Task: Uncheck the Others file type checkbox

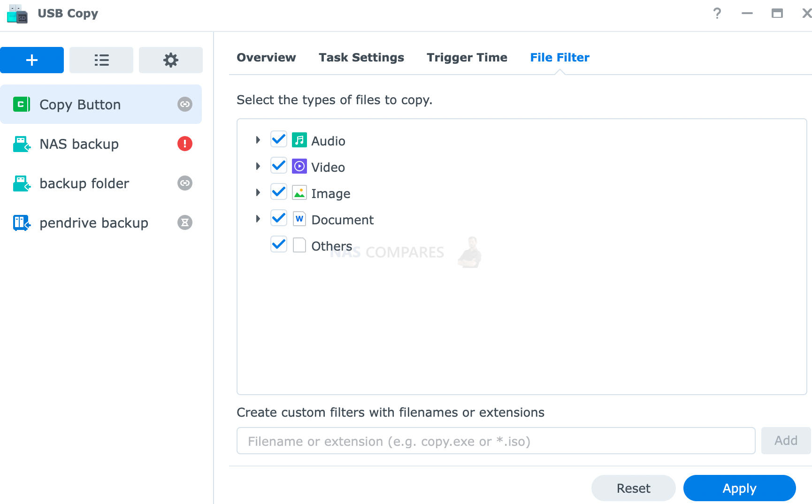Action: point(279,244)
